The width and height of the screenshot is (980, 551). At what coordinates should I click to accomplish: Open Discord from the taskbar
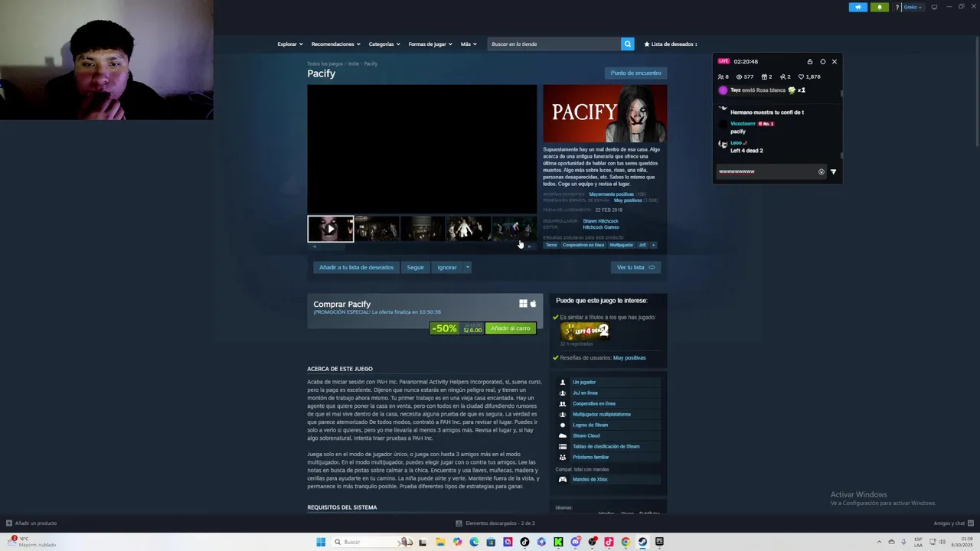click(575, 542)
